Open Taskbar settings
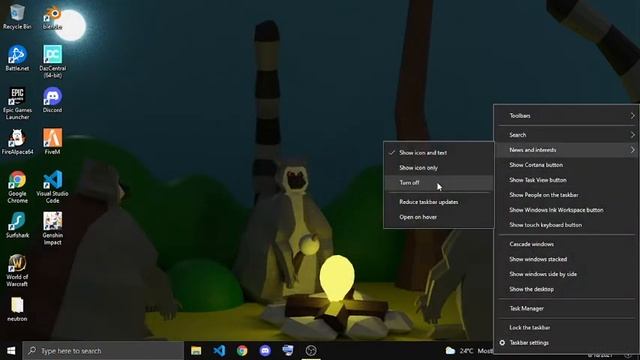This screenshot has width=640, height=360. [567, 343]
